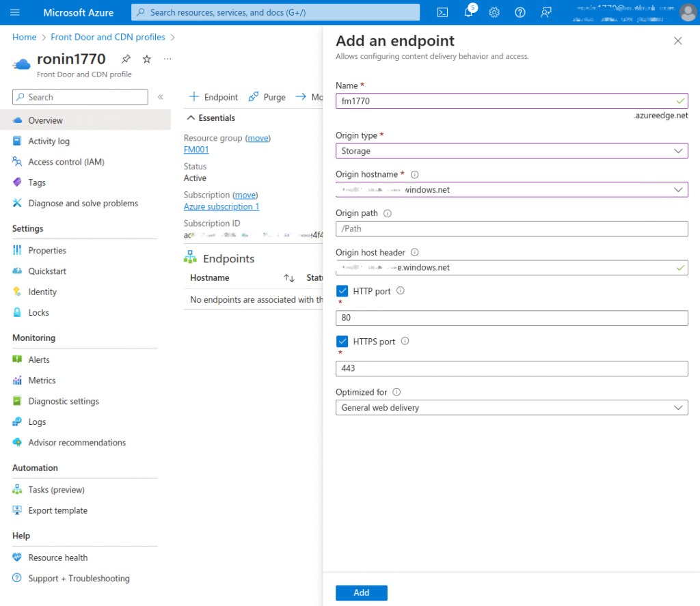Open portal settings gear icon

click(x=494, y=12)
